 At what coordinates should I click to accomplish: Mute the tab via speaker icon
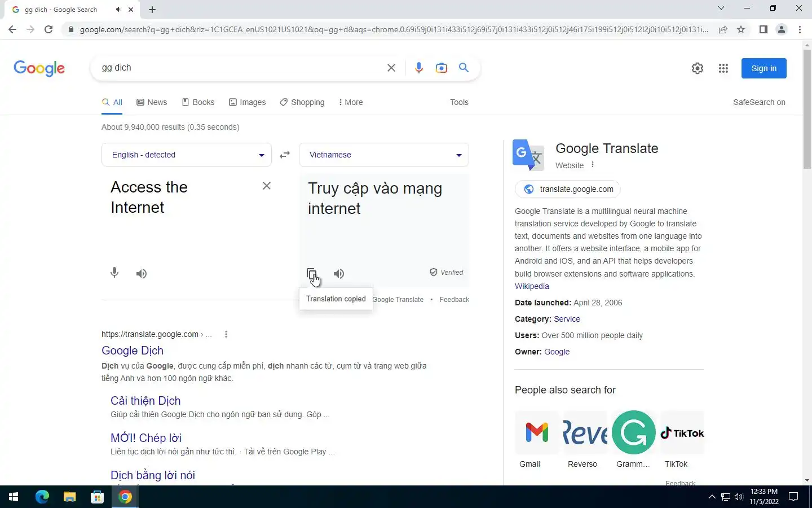(x=118, y=10)
